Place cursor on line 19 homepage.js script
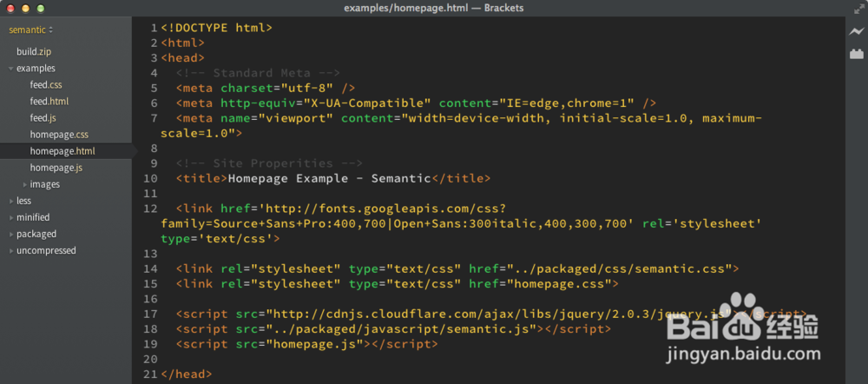Viewport: 868px width, 384px height. click(306, 344)
